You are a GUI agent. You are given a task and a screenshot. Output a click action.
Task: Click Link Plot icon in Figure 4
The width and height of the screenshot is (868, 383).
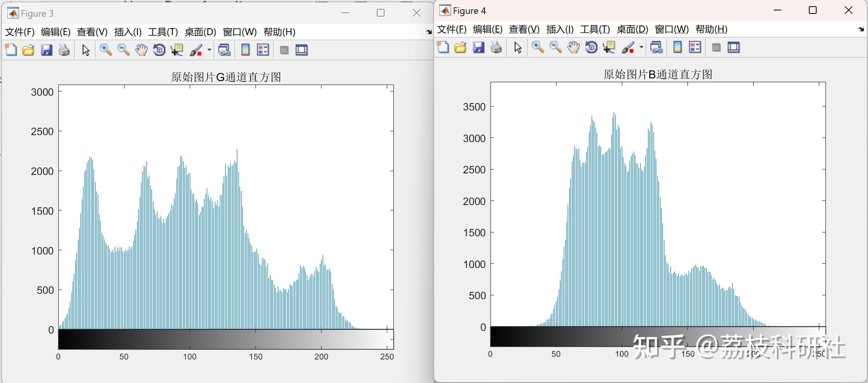[657, 47]
